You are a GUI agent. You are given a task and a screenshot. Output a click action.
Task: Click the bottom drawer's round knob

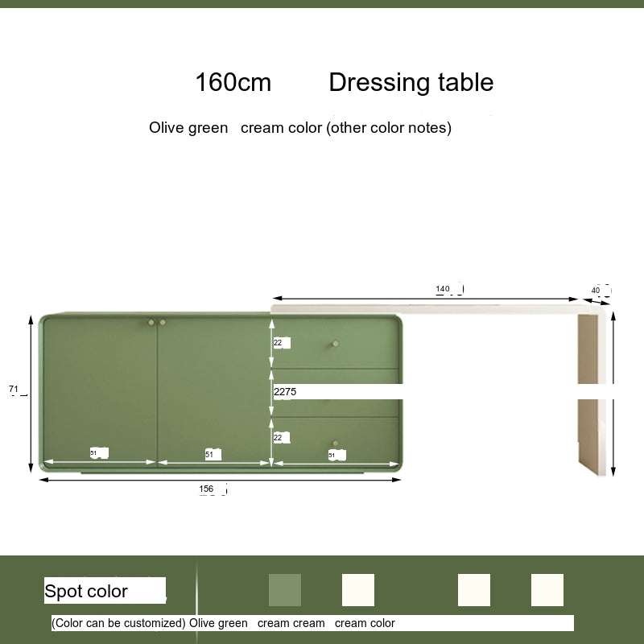click(335, 442)
